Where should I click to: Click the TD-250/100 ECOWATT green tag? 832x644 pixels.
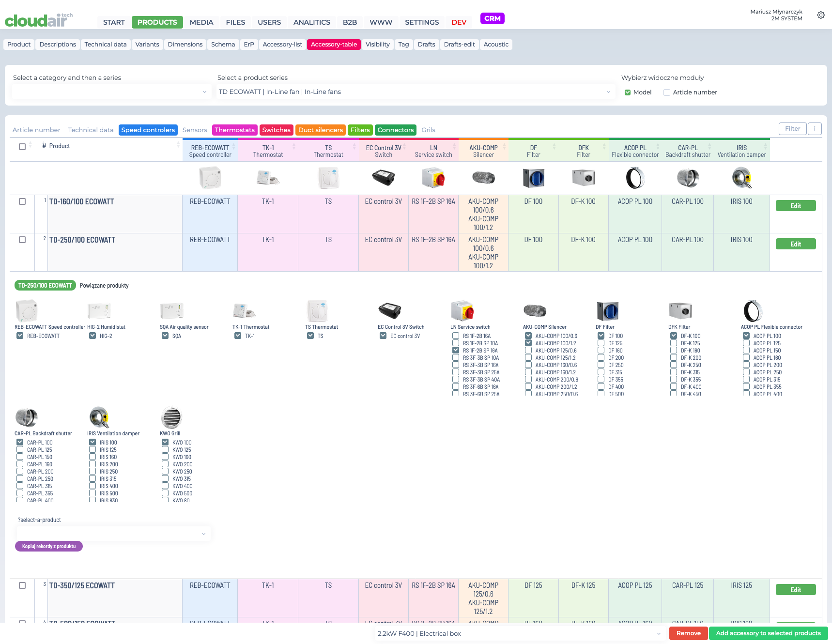(x=45, y=286)
